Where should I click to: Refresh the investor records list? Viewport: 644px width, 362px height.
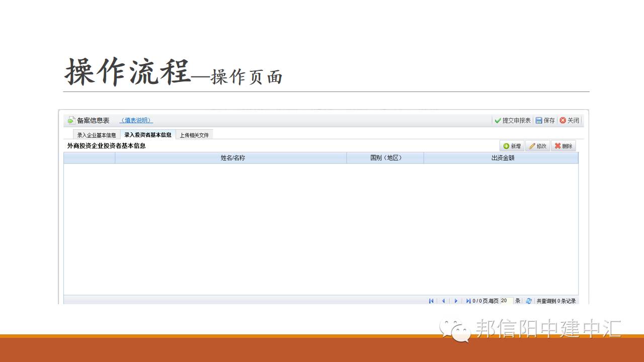529,301
